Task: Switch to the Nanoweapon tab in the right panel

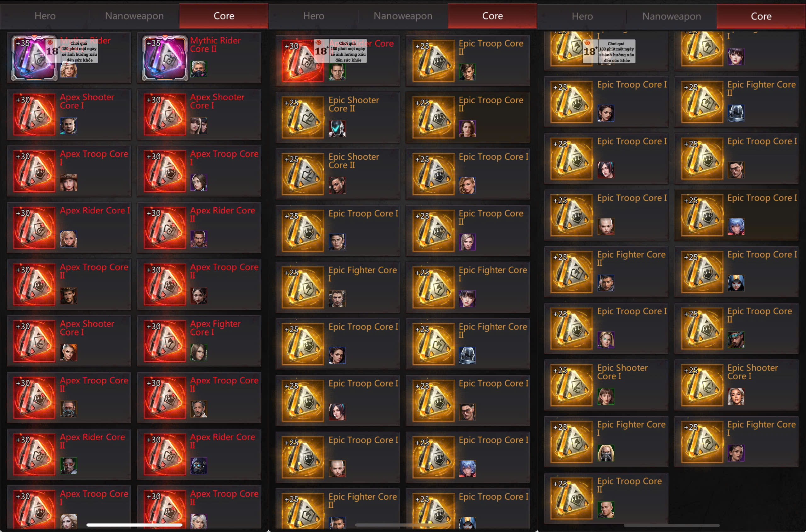Action: tap(671, 16)
